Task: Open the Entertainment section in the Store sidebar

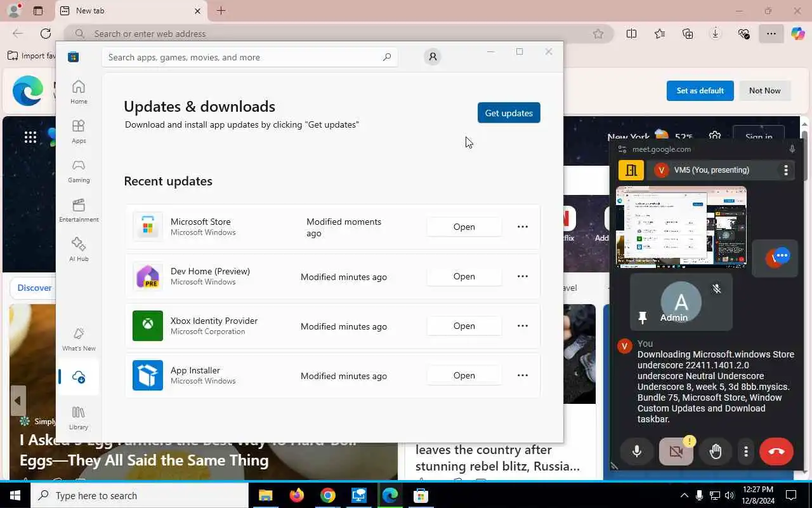Action: coord(79,210)
